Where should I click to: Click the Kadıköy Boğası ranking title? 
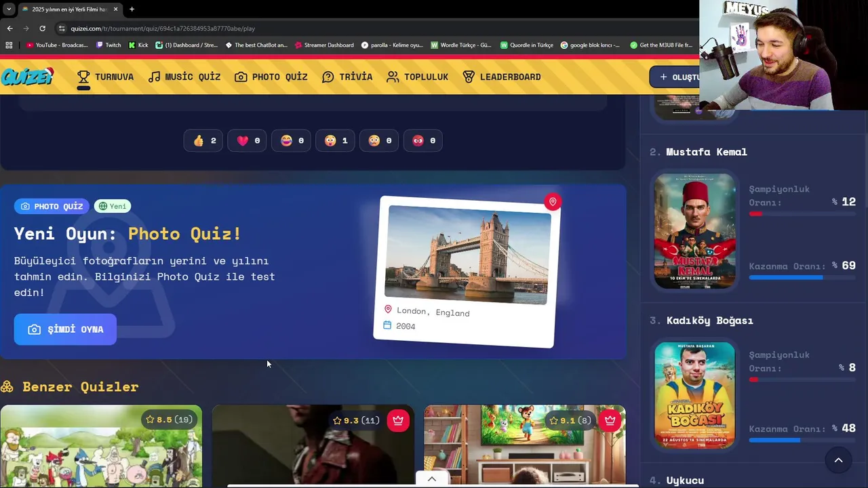(x=710, y=321)
